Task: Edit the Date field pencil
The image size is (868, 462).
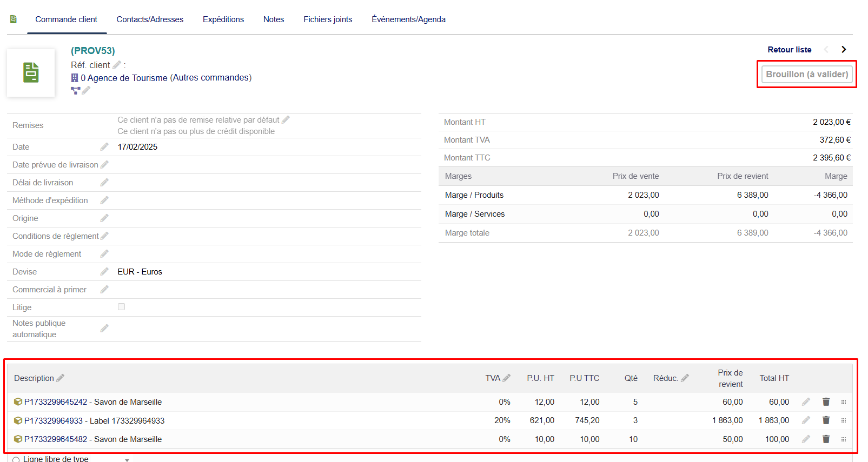Action: (104, 147)
